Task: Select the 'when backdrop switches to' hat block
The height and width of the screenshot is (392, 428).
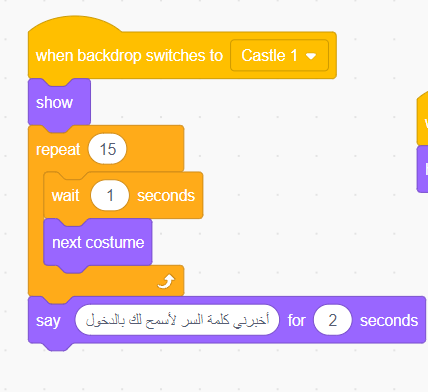Action: point(129,55)
